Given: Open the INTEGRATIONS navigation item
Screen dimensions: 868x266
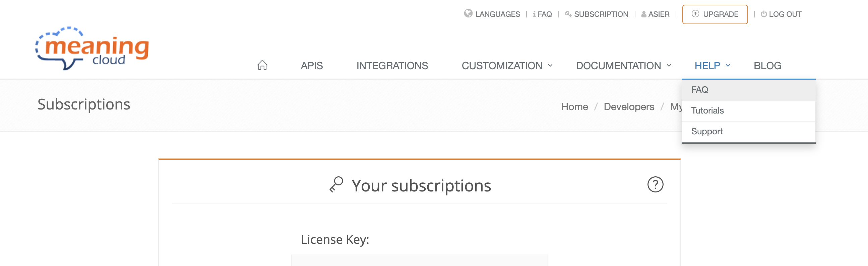Looking at the screenshot, I should point(392,65).
